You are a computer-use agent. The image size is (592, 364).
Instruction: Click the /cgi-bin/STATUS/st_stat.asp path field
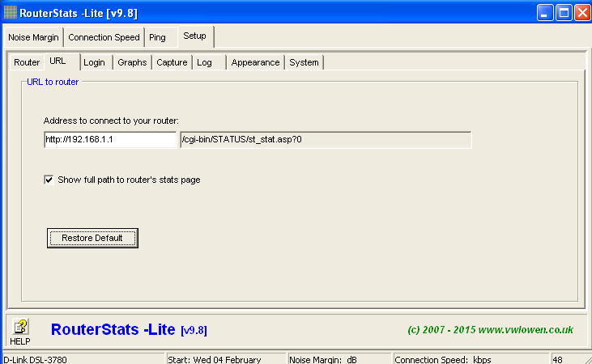pos(325,140)
